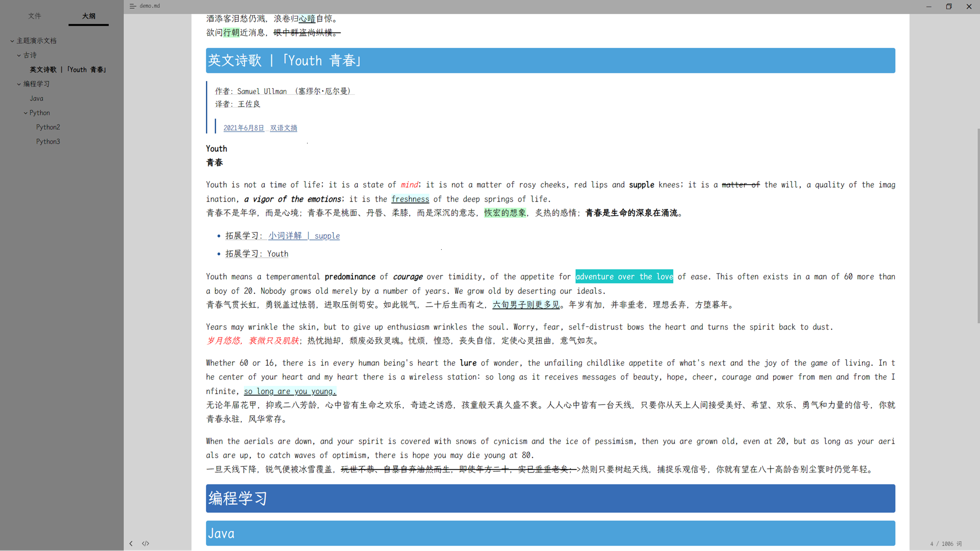
Task: Click the 六旬男子则更多见 underlined text
Action: click(526, 305)
